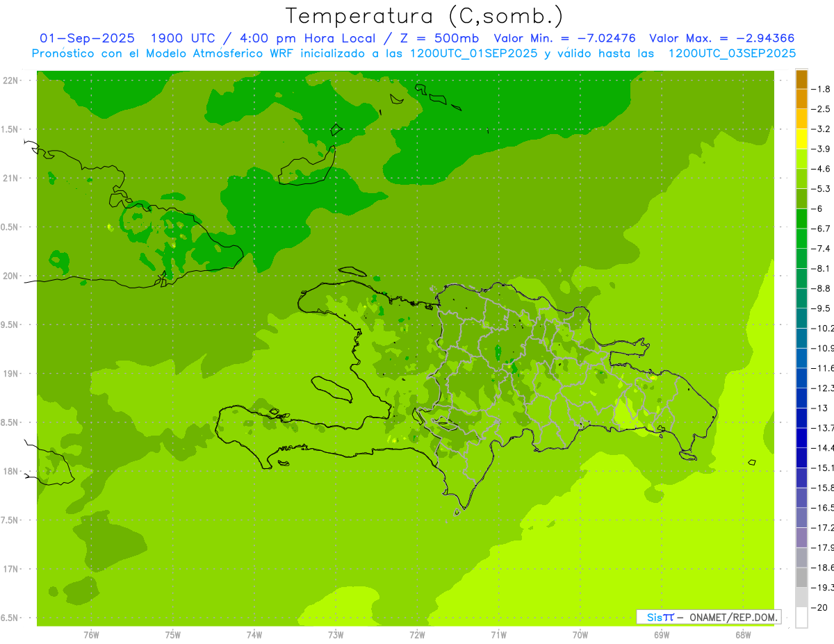This screenshot has height=644, width=834.
Task: Click the "72W" longitude label
Action: (417, 635)
